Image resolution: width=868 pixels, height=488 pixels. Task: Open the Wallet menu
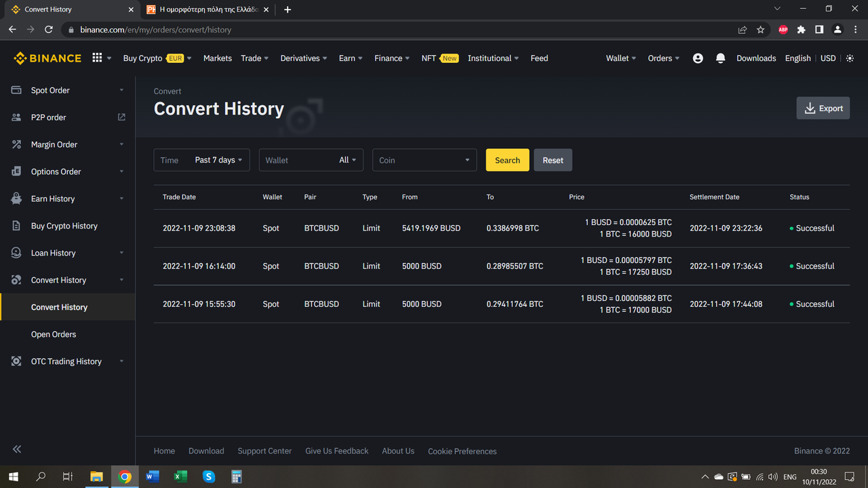621,58
